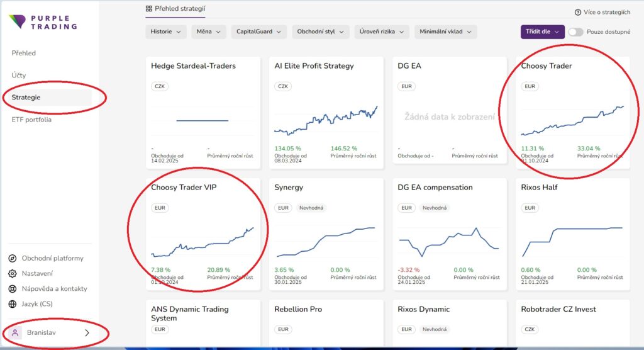Click the Rixos Half performance chart
Image resolution: width=644 pixels, height=350 pixels.
pos(572,242)
